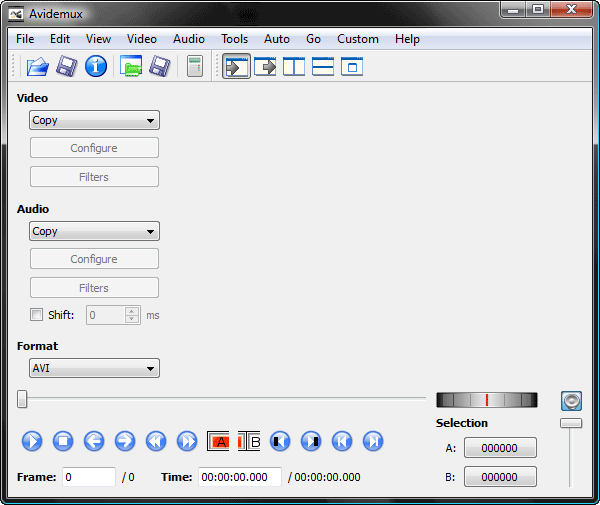Select side-by-side preview mode icon
The height and width of the screenshot is (505, 600).
coord(294,67)
